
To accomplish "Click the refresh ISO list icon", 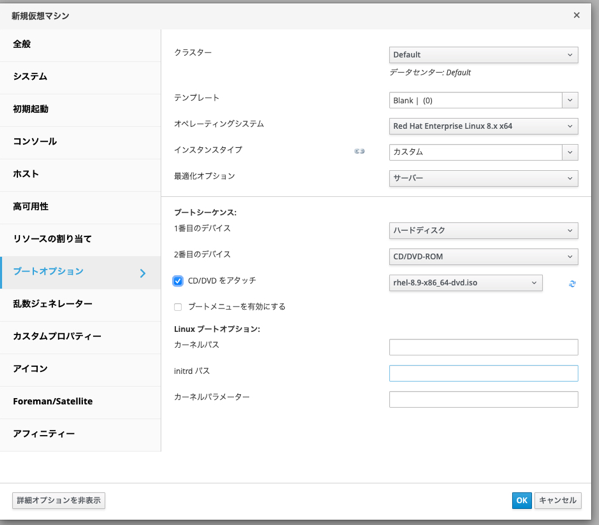I will (x=572, y=284).
